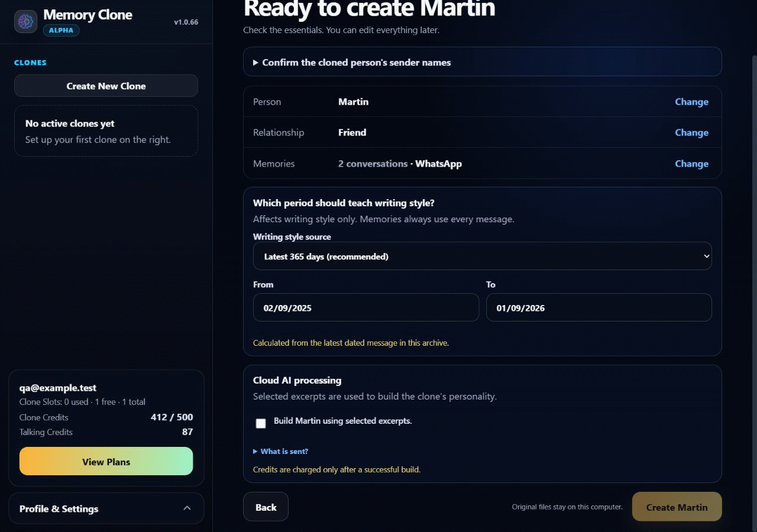Click the Original files stay on this computer note

(567, 507)
